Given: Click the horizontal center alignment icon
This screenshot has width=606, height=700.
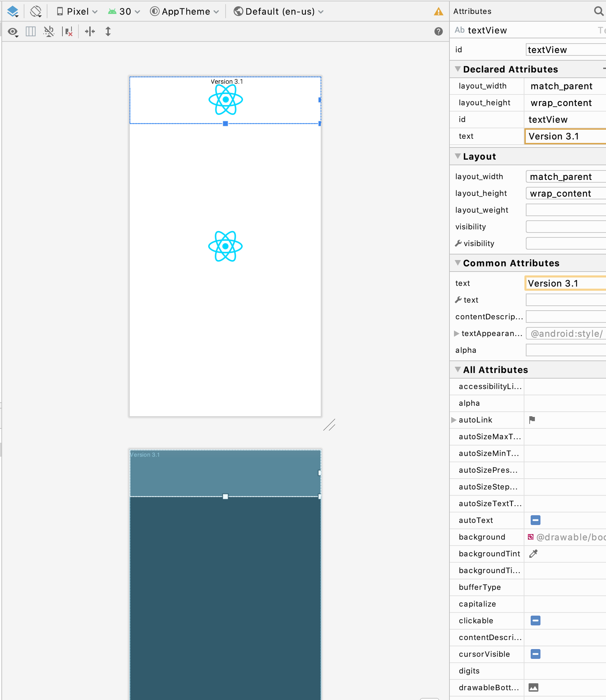Looking at the screenshot, I should pos(90,31).
